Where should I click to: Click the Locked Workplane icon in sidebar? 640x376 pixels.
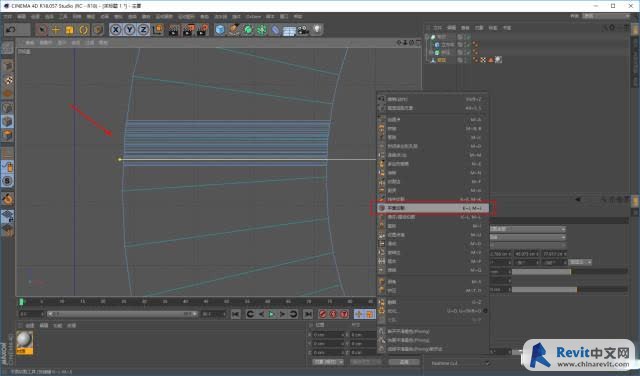pyautogui.click(x=7, y=217)
